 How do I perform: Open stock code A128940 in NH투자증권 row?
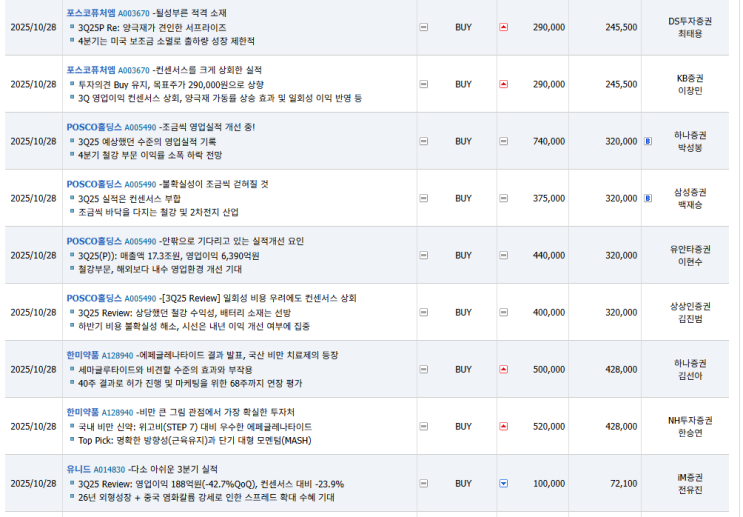(x=118, y=412)
